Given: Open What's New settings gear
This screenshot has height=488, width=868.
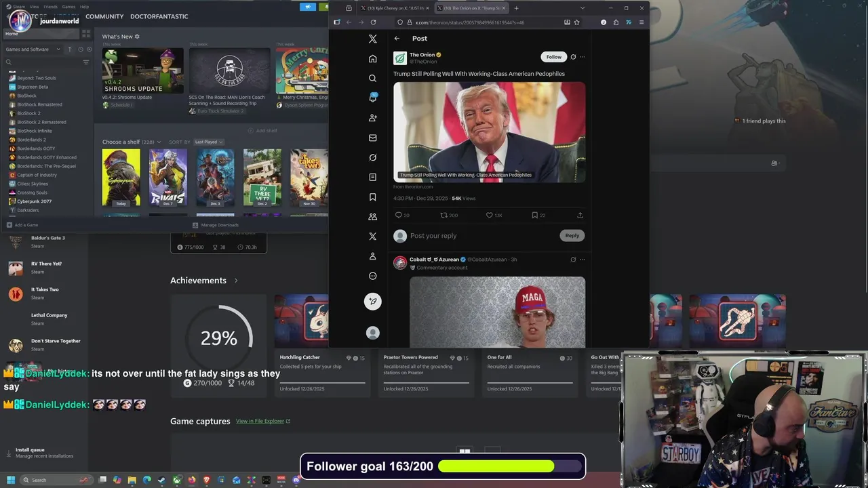Looking at the screenshot, I should pos(137,37).
